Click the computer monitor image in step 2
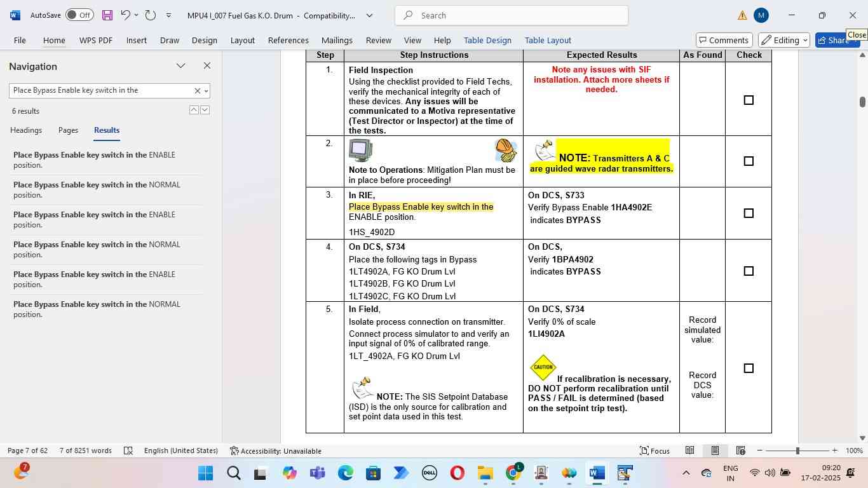The image size is (868, 488). (361, 151)
